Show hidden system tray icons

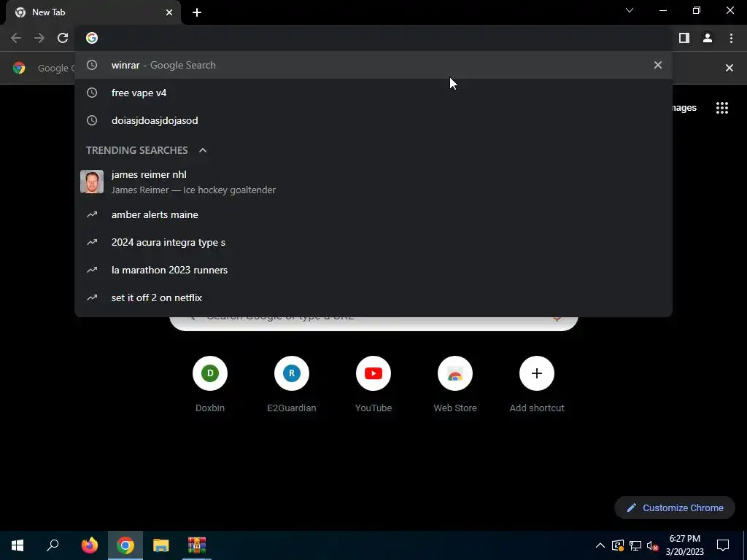point(600,545)
